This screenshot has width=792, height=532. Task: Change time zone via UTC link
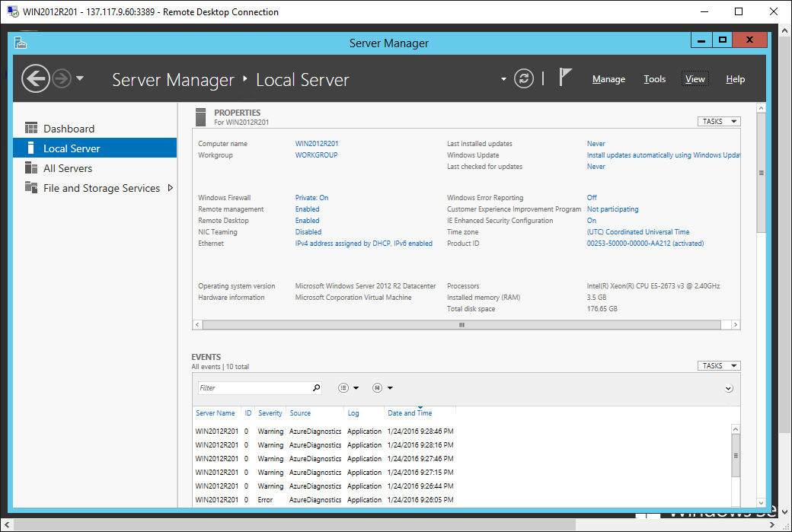point(638,232)
